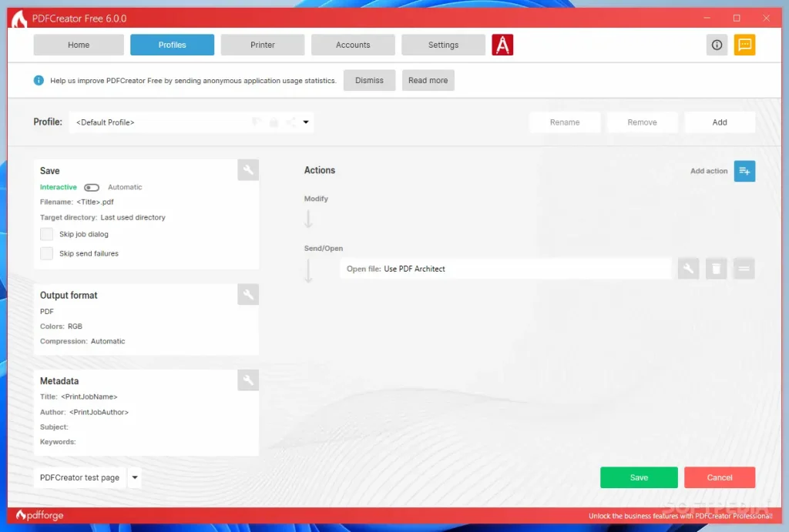
Task: Remove the current profile
Action: click(642, 122)
